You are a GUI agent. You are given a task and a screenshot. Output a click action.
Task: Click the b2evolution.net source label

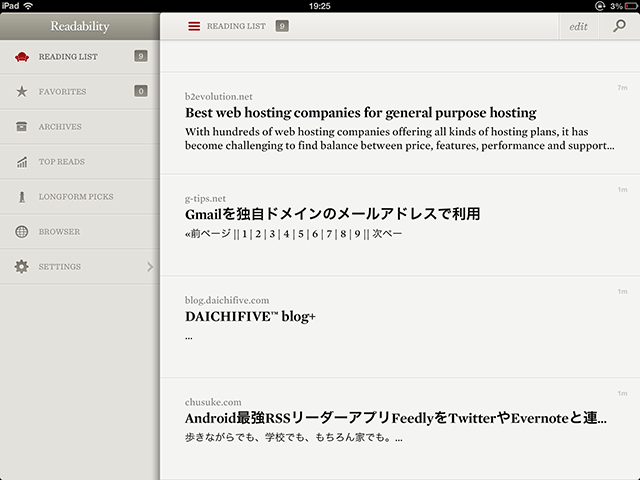(218, 97)
